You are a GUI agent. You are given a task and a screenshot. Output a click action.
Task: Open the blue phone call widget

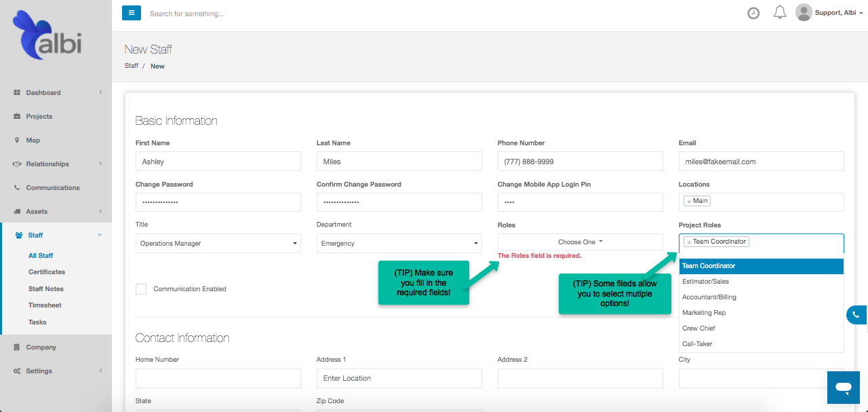click(857, 315)
